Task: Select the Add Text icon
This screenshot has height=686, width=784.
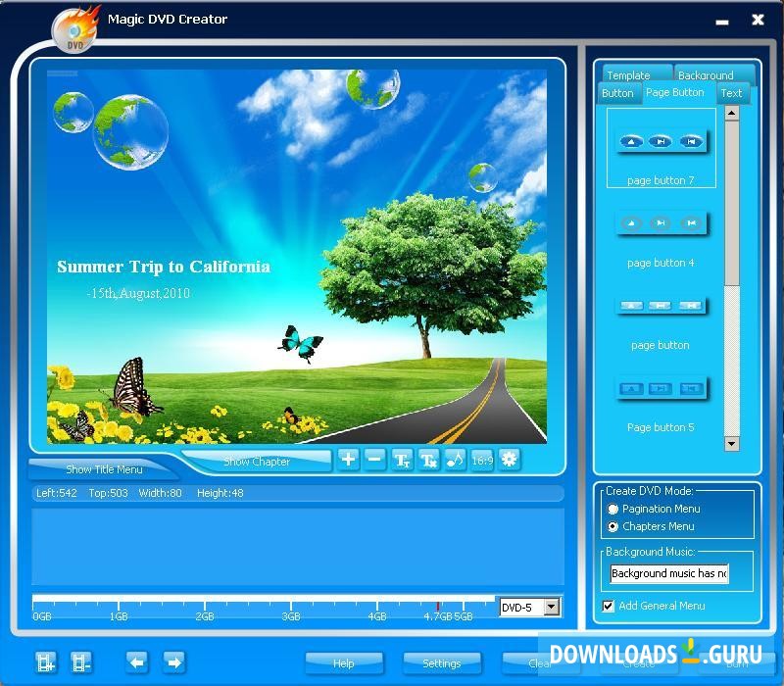Action: click(x=402, y=460)
